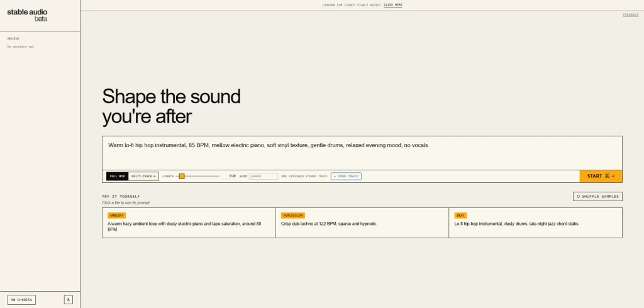Click the Recent sidebar heading
Image resolution: width=644 pixels, height=308 pixels.
13,39
